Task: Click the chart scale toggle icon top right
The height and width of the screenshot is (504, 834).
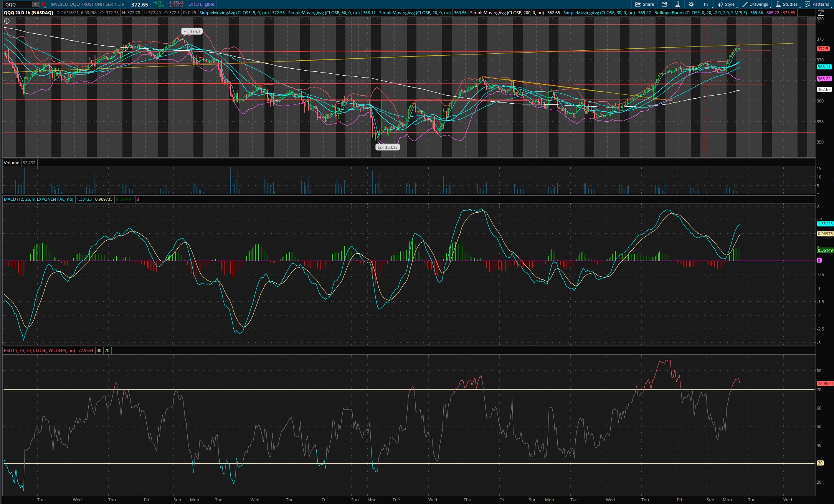Action: point(821,13)
